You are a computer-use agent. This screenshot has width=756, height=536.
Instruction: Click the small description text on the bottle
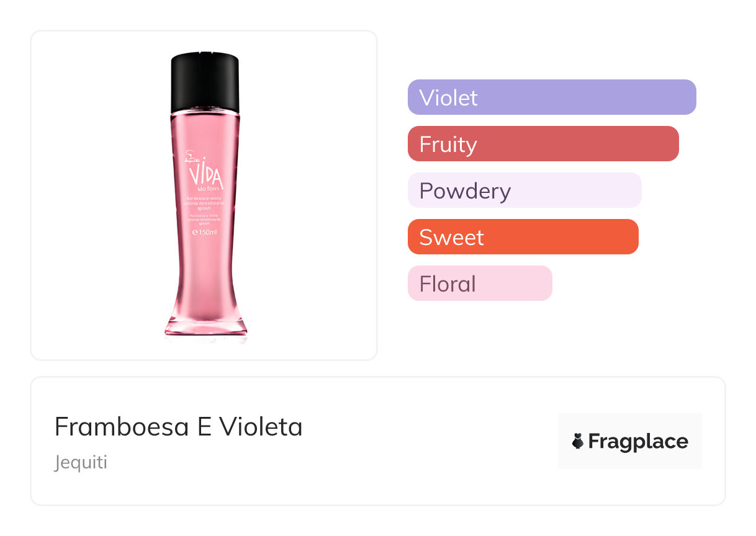tap(205, 204)
